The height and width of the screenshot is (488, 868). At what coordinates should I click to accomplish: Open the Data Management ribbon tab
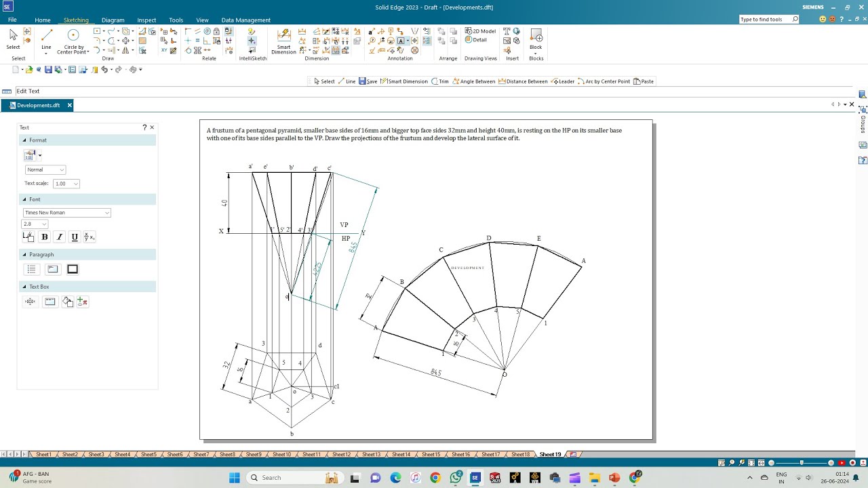point(245,20)
